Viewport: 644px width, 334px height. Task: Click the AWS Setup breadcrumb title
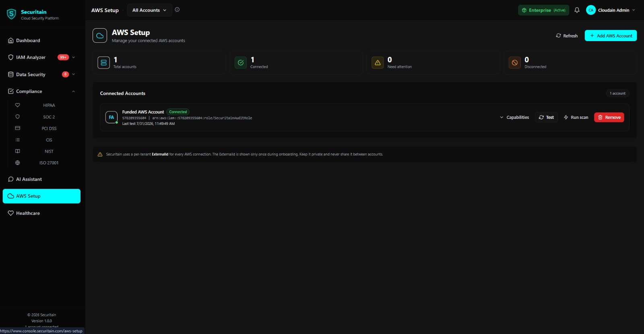click(x=105, y=10)
